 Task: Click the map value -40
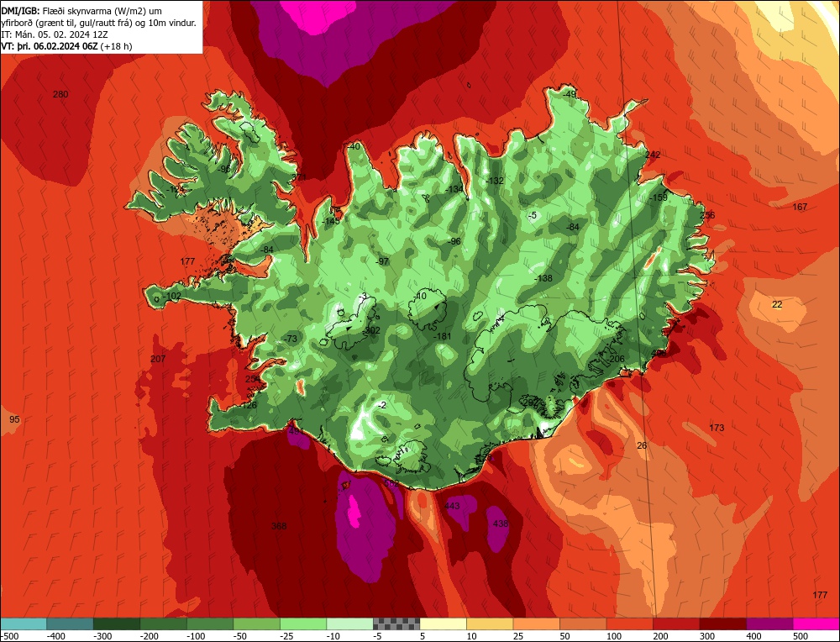354,147
